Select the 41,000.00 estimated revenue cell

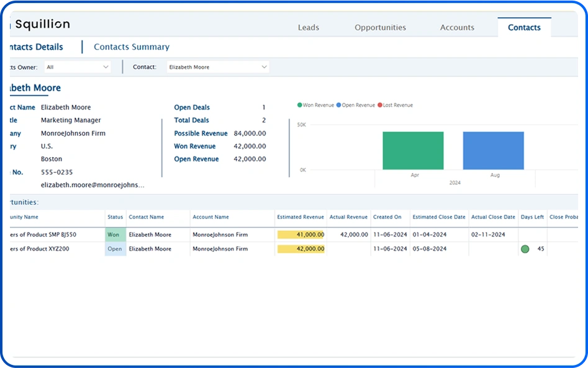click(x=301, y=235)
